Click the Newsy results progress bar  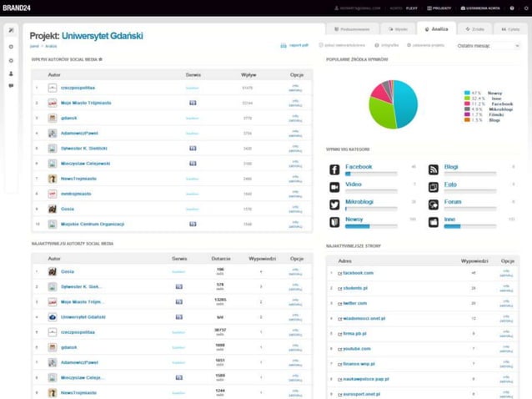pyautogui.click(x=371, y=226)
